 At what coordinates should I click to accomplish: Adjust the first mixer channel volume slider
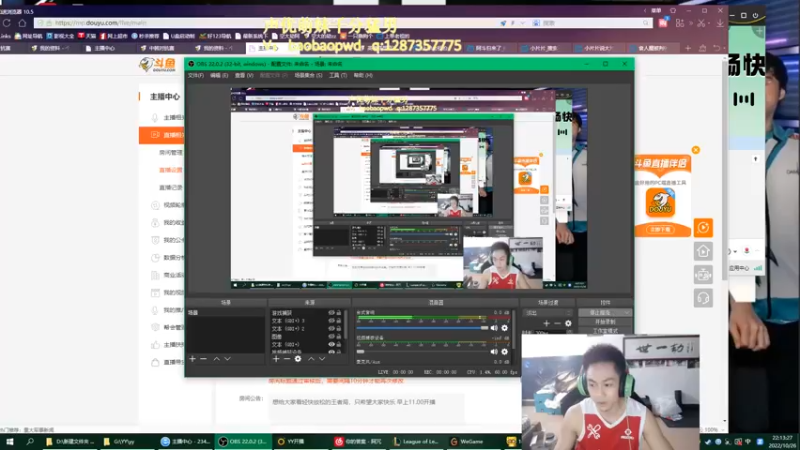[x=422, y=328]
